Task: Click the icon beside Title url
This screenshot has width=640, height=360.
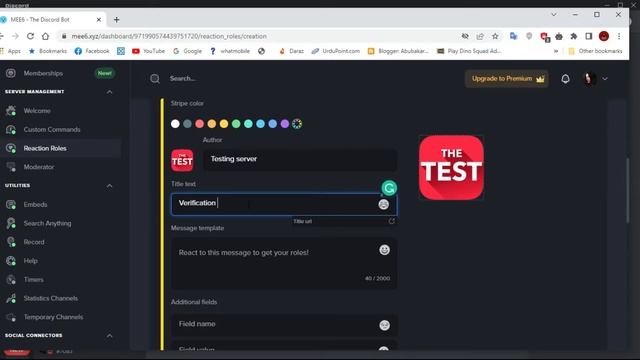Action: click(x=391, y=221)
